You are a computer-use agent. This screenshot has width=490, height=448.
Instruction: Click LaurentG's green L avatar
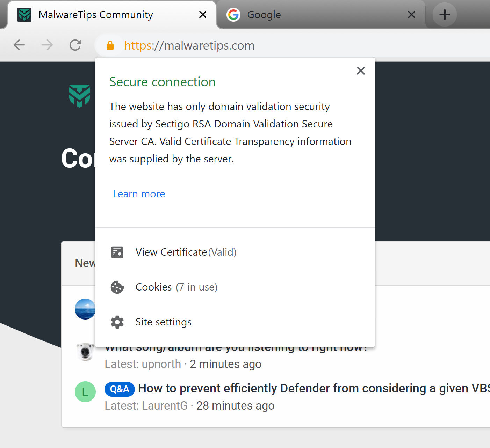[85, 392]
